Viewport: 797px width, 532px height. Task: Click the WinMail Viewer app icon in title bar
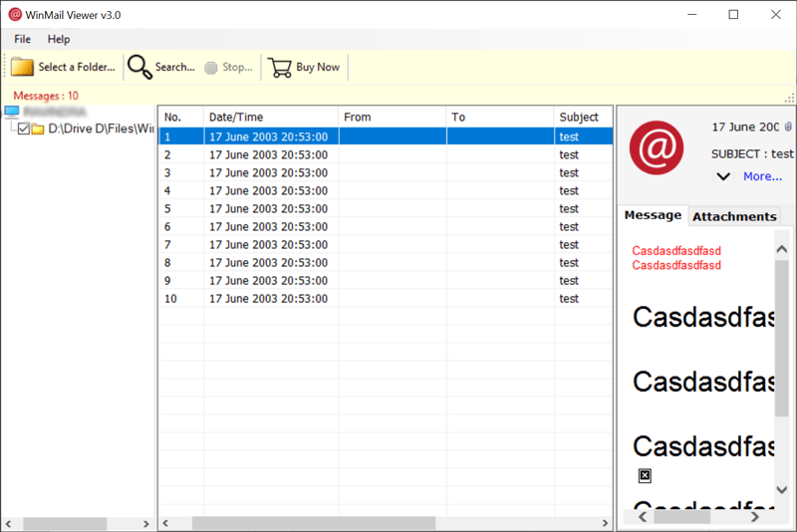[x=15, y=15]
